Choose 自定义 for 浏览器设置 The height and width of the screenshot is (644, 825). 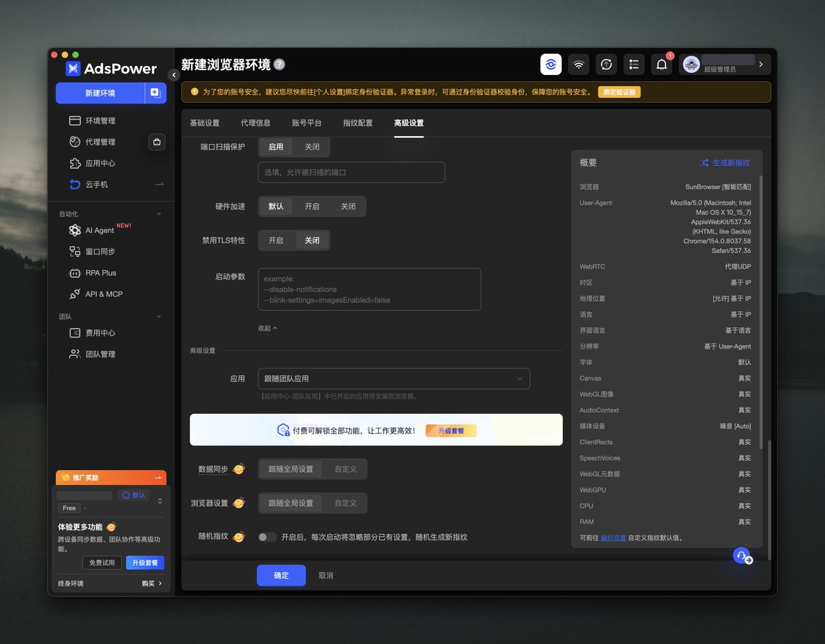346,503
